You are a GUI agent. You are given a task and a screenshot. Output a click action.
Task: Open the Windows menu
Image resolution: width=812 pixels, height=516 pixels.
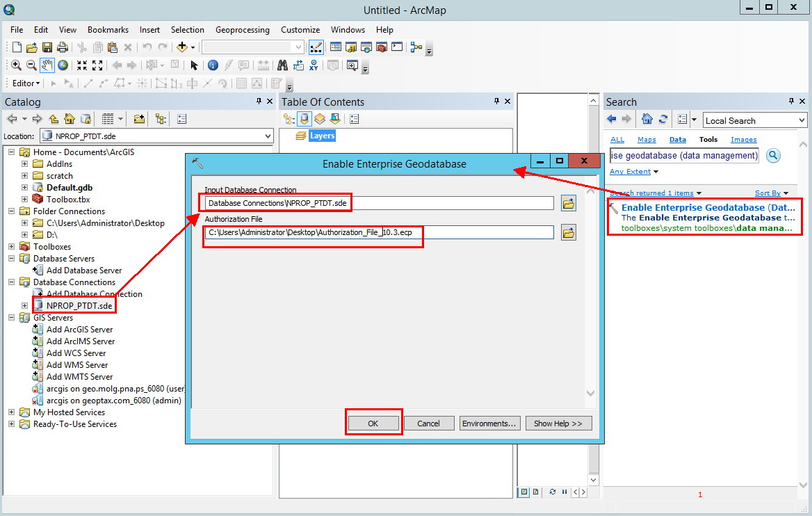(348, 29)
